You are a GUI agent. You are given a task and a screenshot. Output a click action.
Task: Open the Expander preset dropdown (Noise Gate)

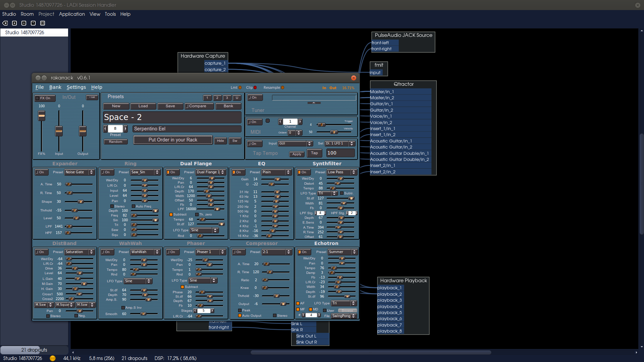click(79, 172)
